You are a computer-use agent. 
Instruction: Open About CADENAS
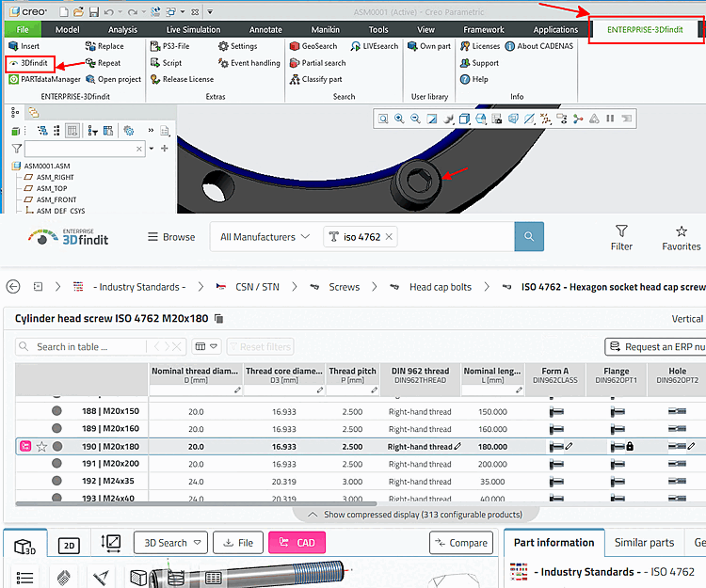(x=539, y=46)
